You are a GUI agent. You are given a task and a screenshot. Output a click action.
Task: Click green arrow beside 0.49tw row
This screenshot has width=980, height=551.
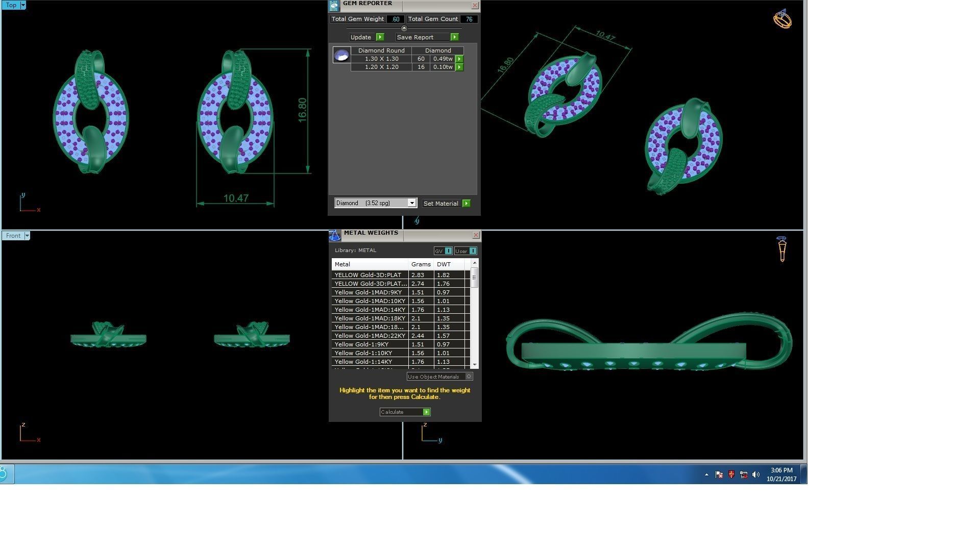pos(459,59)
